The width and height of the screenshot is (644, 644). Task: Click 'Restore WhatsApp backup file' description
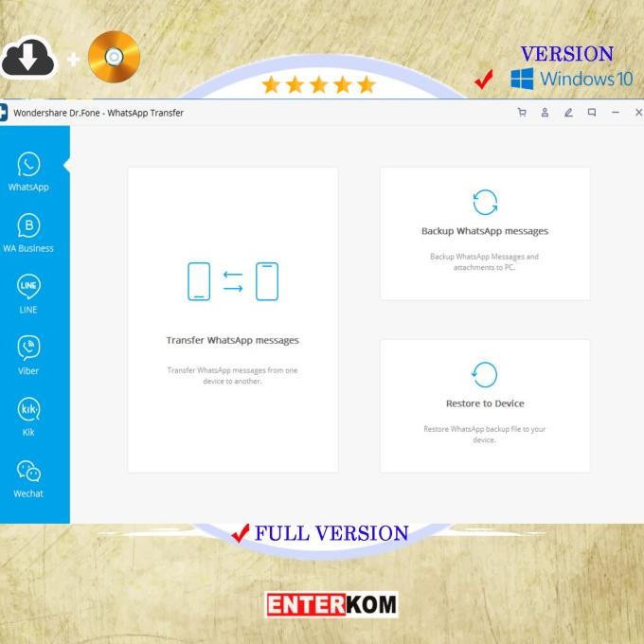pyautogui.click(x=485, y=434)
